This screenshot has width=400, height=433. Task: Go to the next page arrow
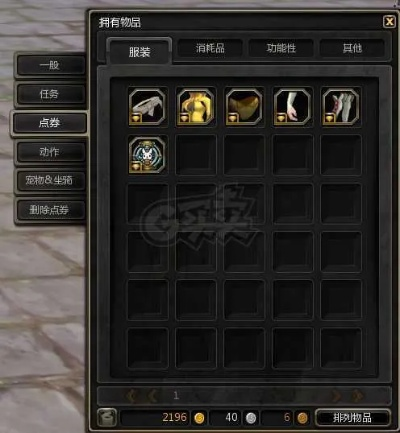pyautogui.click(x=336, y=396)
